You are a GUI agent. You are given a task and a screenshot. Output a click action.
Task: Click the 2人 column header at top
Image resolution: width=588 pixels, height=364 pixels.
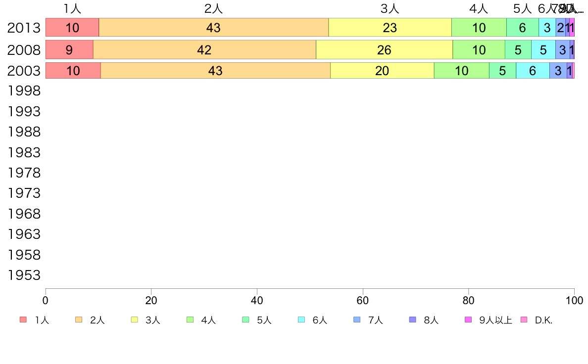pyautogui.click(x=213, y=8)
